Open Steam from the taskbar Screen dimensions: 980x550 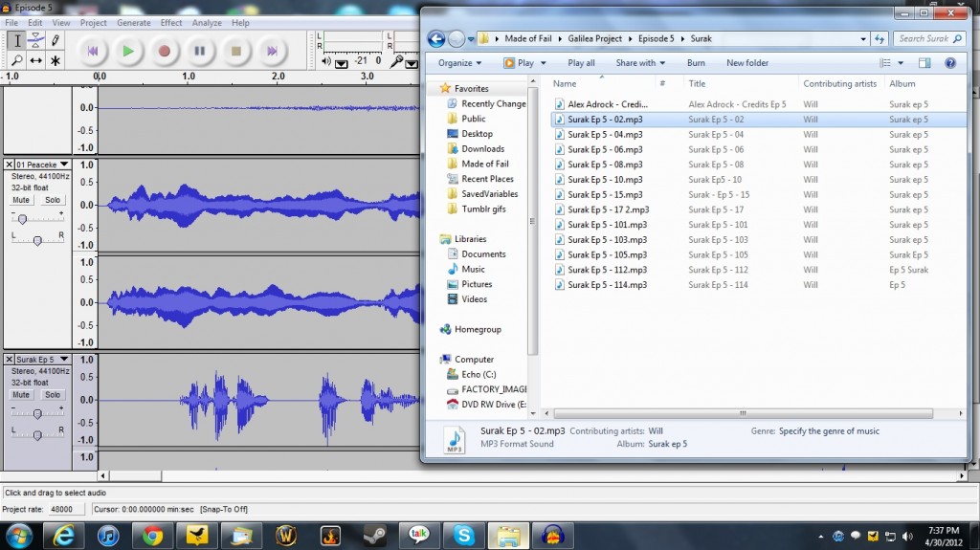coord(374,536)
